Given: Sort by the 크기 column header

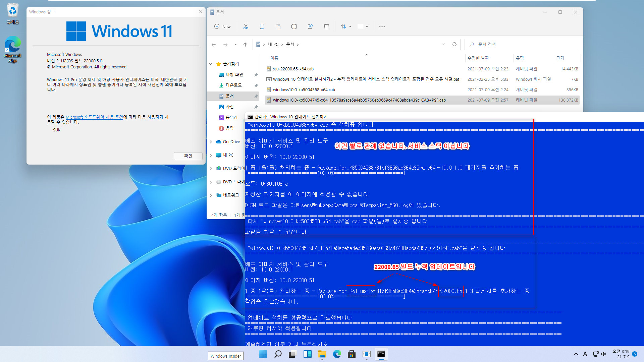Looking at the screenshot, I should pos(560,58).
